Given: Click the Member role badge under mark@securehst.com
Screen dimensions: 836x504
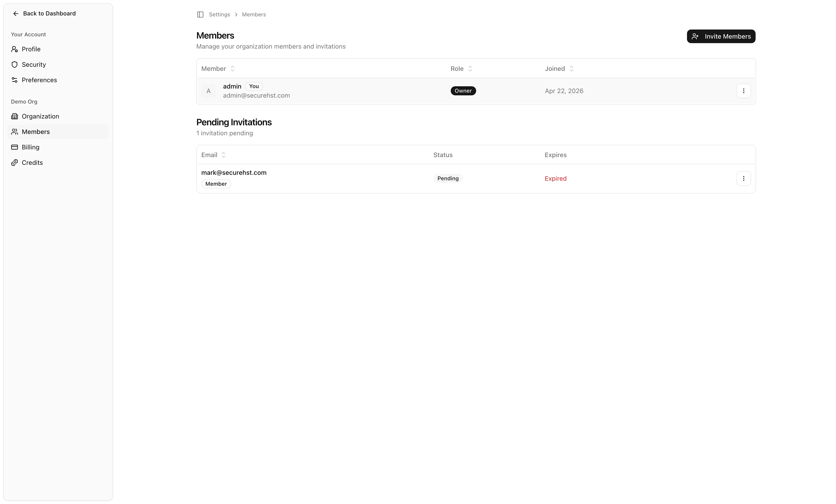Looking at the screenshot, I should click(x=216, y=184).
